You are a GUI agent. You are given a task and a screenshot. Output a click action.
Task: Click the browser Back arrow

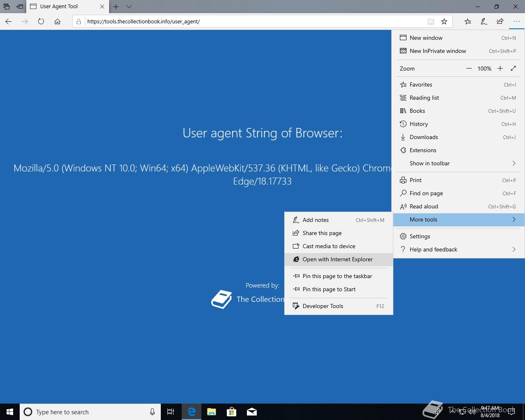pos(9,21)
